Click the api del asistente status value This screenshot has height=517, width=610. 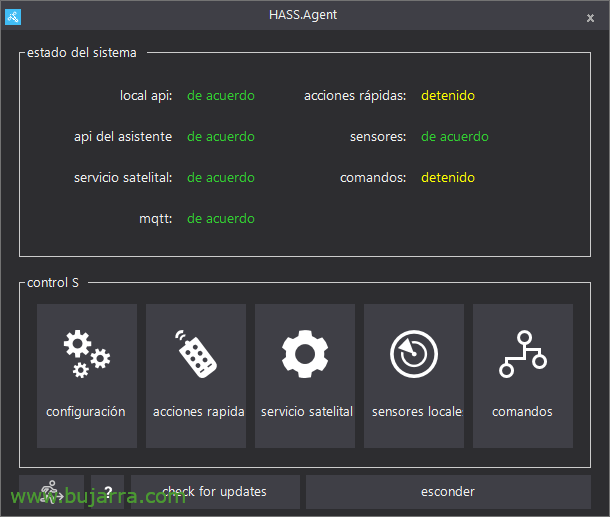[x=221, y=137]
